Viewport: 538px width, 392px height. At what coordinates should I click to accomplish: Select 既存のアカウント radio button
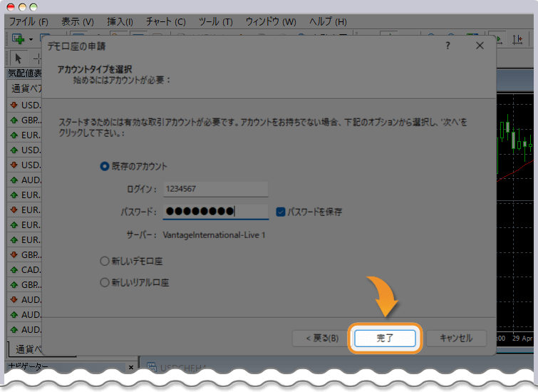105,167
